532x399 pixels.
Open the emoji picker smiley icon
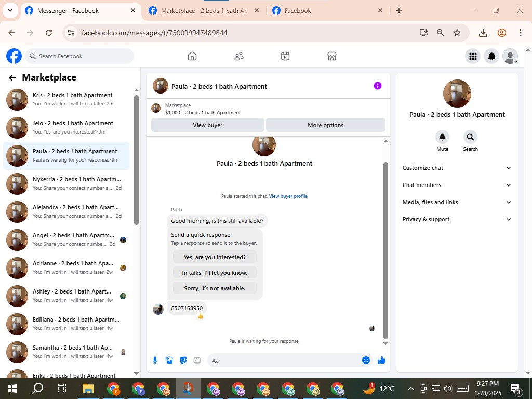[x=366, y=361]
